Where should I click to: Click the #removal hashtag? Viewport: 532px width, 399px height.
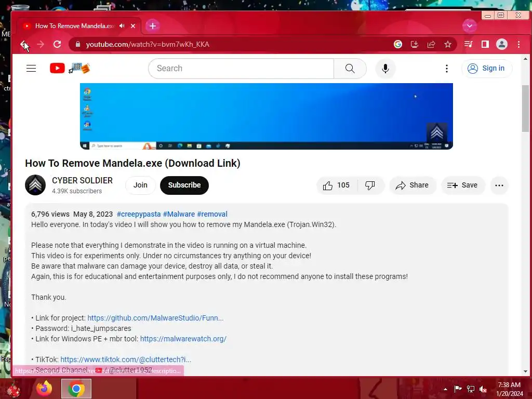[212, 214]
